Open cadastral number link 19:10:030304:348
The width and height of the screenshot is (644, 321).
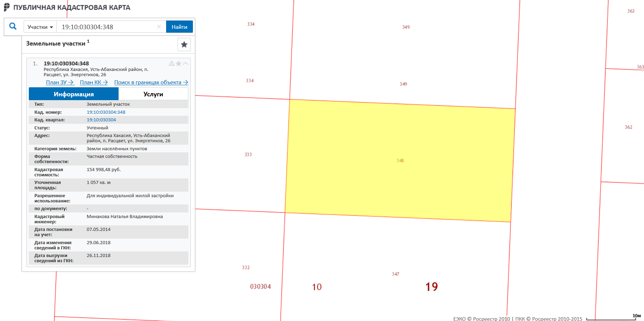106,112
